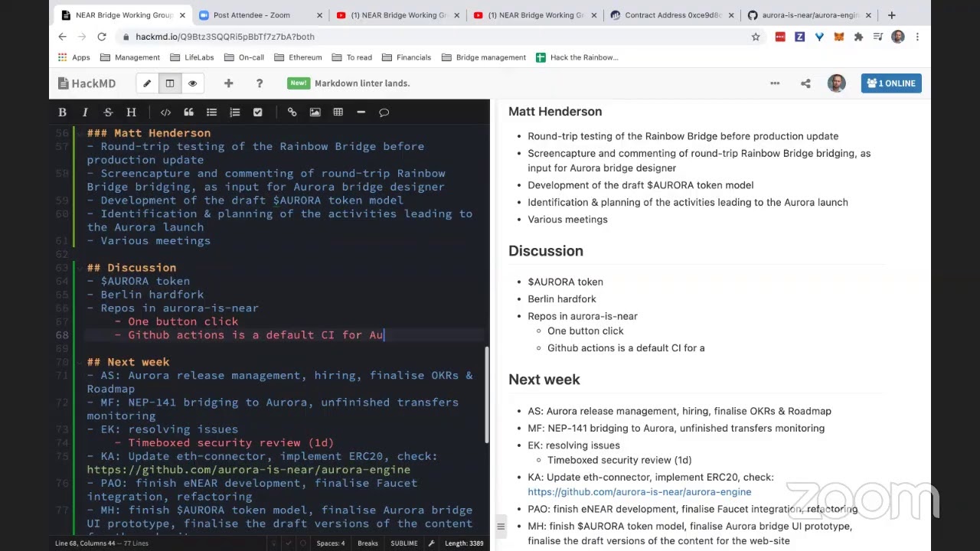This screenshot has width=980, height=551.
Task: Insert a checkbox task item
Action: 257,112
